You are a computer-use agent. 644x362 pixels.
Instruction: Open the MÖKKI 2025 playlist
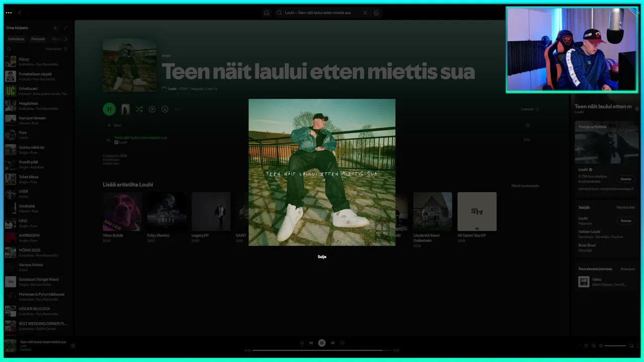(x=37, y=252)
